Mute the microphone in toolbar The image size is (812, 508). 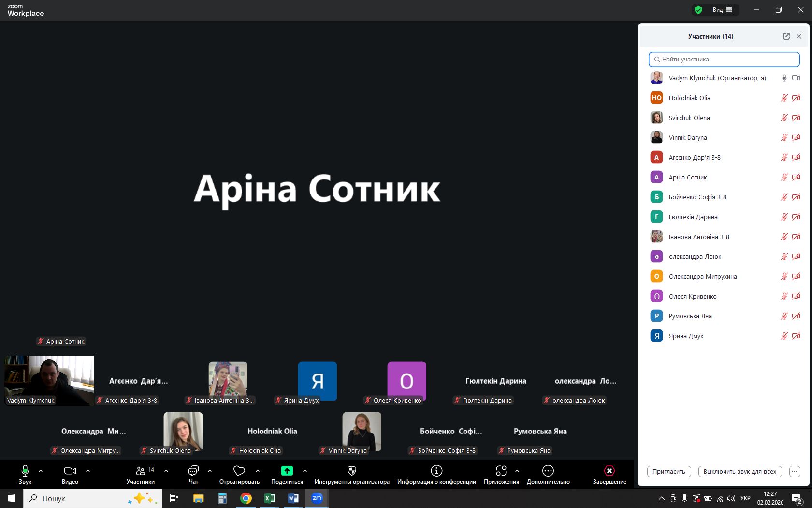[x=25, y=471]
